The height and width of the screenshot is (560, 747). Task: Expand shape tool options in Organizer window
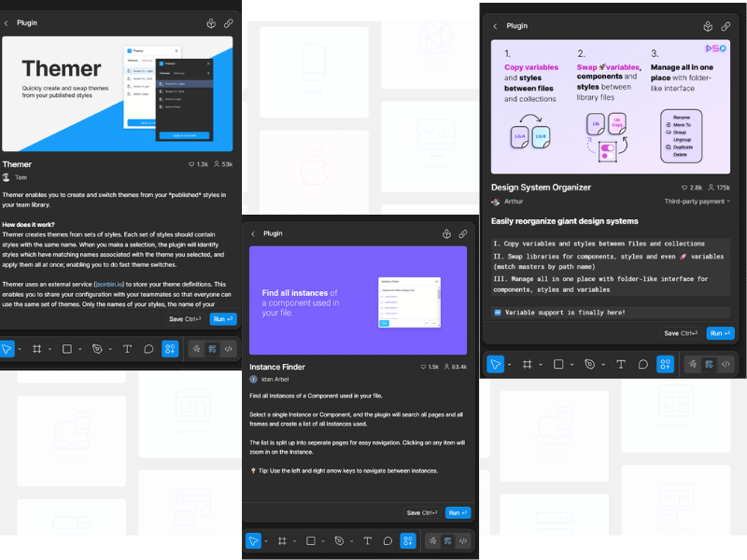click(571, 365)
